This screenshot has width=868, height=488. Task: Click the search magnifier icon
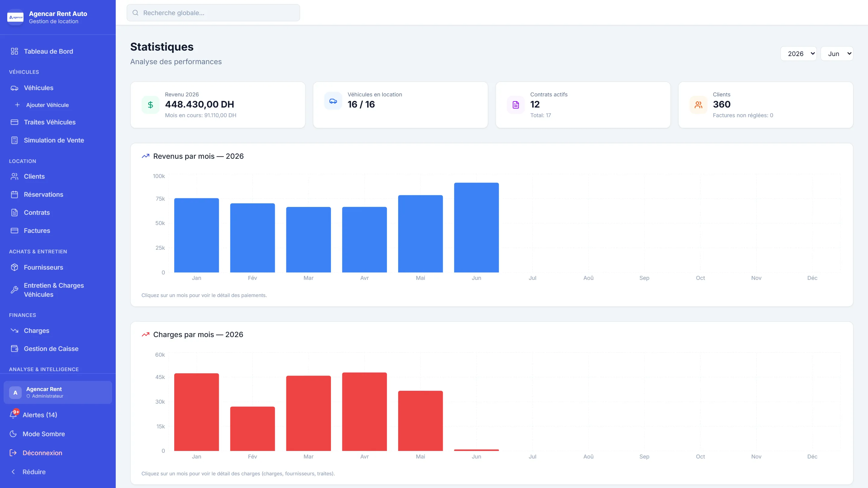point(135,13)
